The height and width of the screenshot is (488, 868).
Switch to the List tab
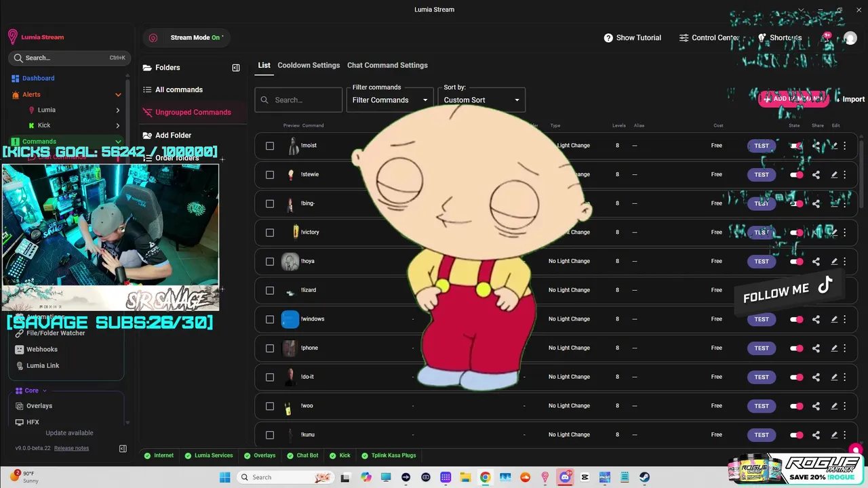pyautogui.click(x=264, y=65)
